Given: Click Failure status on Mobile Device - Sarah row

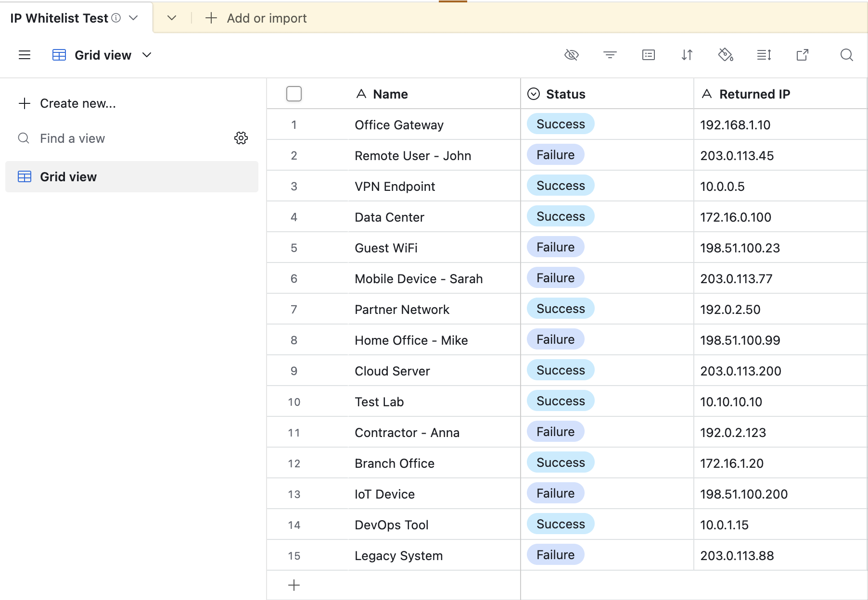Looking at the screenshot, I should [x=555, y=278].
